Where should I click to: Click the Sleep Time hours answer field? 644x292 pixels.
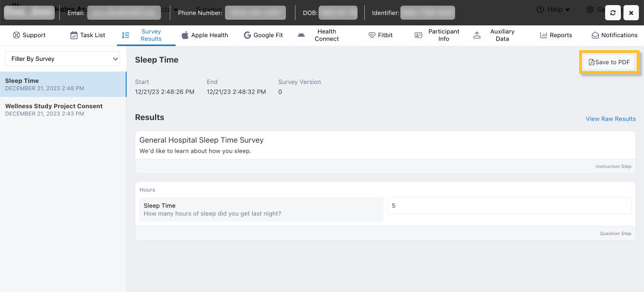tap(509, 206)
